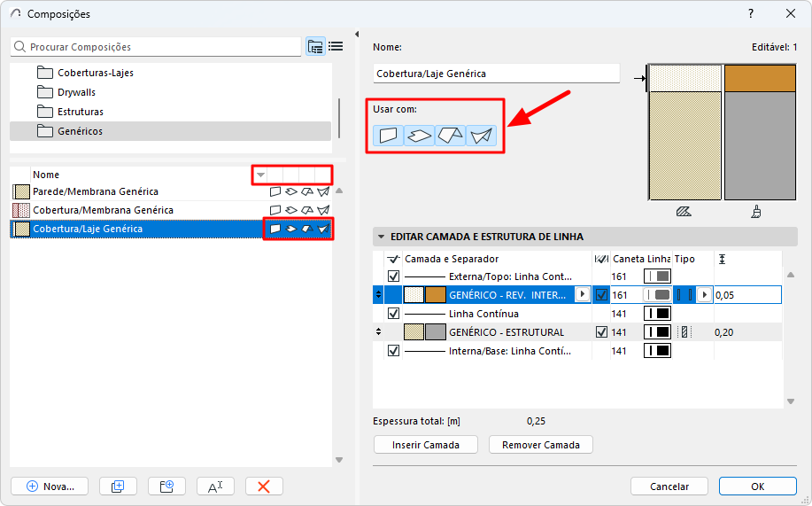Click wall icon in Parede/Membrana Genérica row
This screenshot has width=812, height=506.
pyautogui.click(x=275, y=191)
